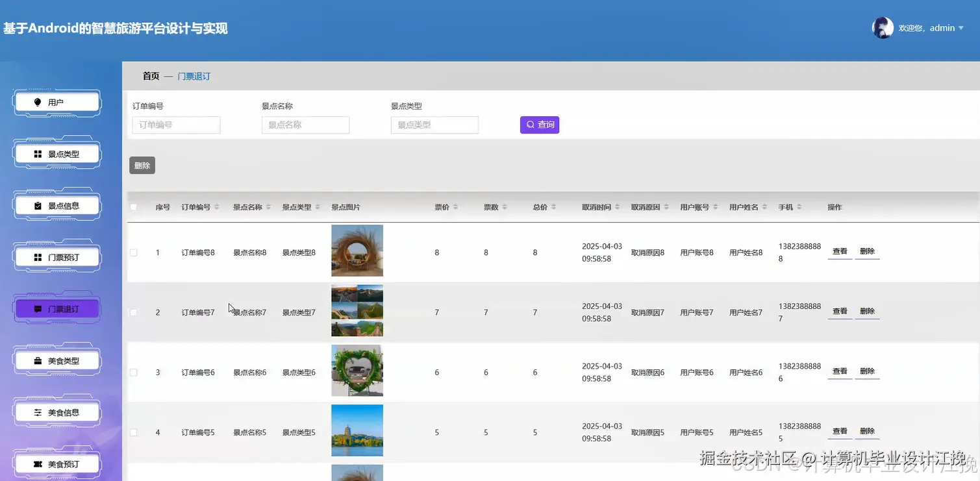The width and height of the screenshot is (980, 481).
Task: Click the 用户姓名5 cell
Action: point(746,432)
